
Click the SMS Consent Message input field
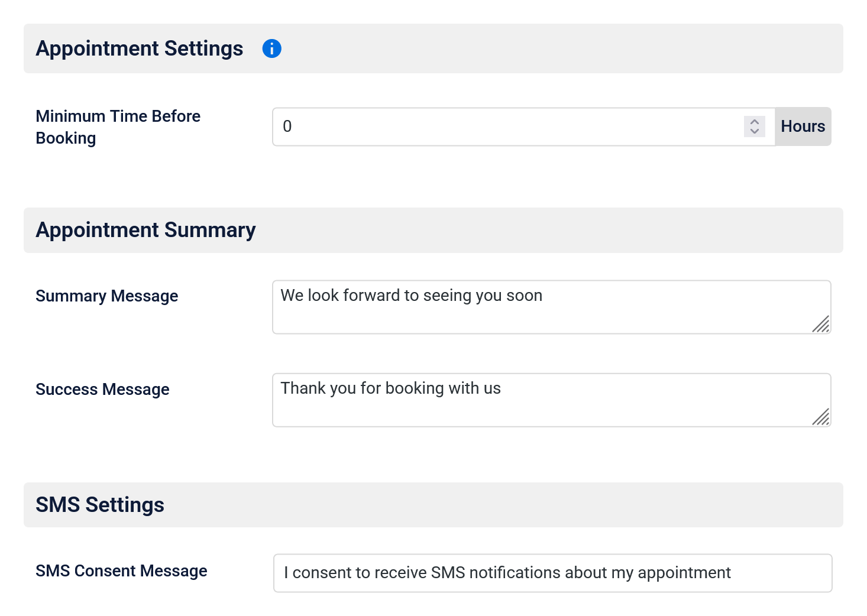tap(550, 573)
